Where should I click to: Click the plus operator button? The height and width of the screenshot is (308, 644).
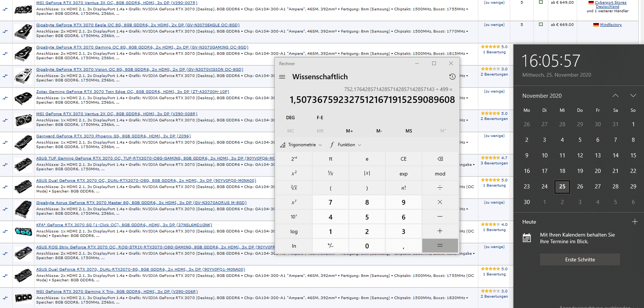(x=440, y=231)
